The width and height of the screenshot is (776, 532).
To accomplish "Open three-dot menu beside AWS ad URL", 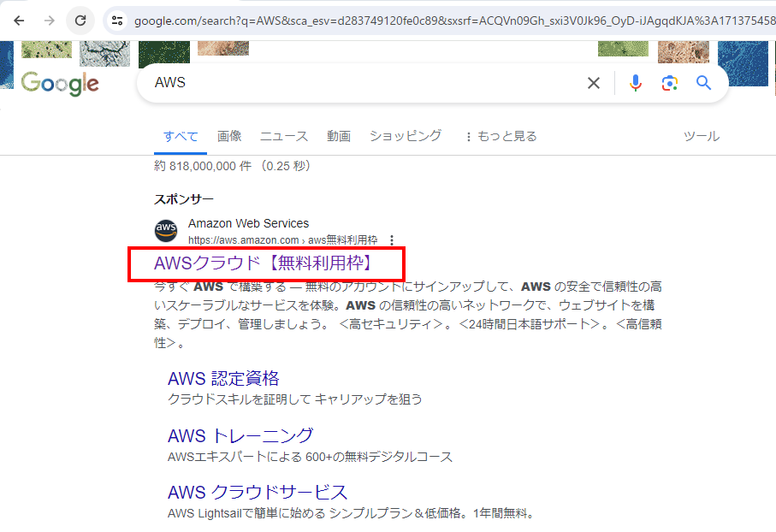I will pos(392,240).
